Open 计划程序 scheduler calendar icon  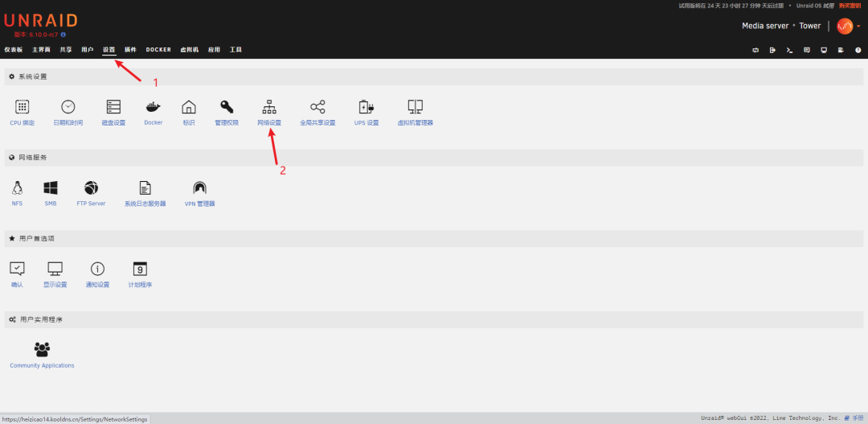tap(140, 269)
